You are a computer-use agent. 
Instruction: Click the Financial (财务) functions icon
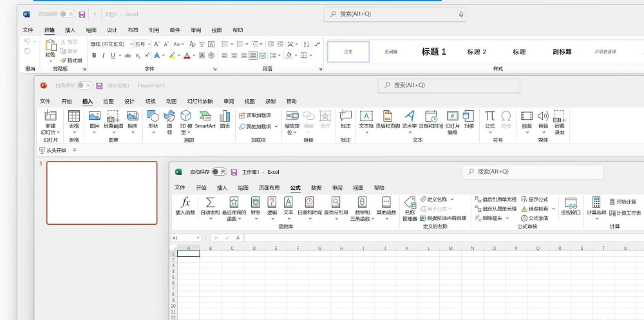pos(256,206)
